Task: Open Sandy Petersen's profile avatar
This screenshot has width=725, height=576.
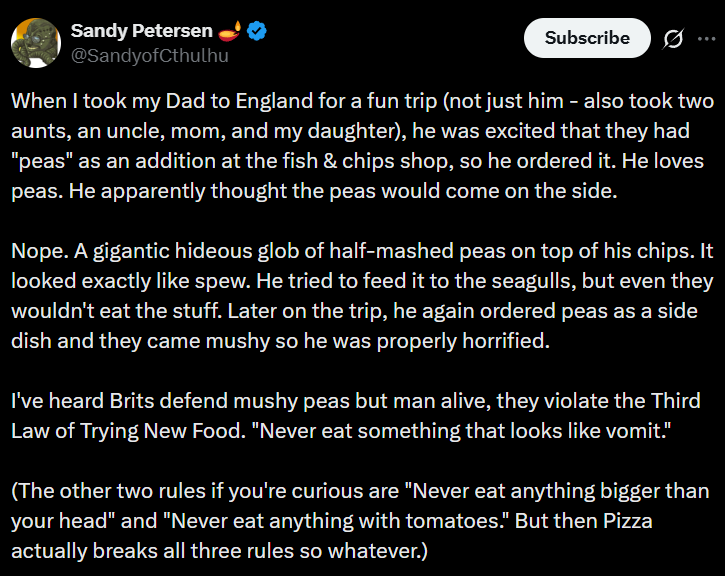Action: click(x=34, y=42)
